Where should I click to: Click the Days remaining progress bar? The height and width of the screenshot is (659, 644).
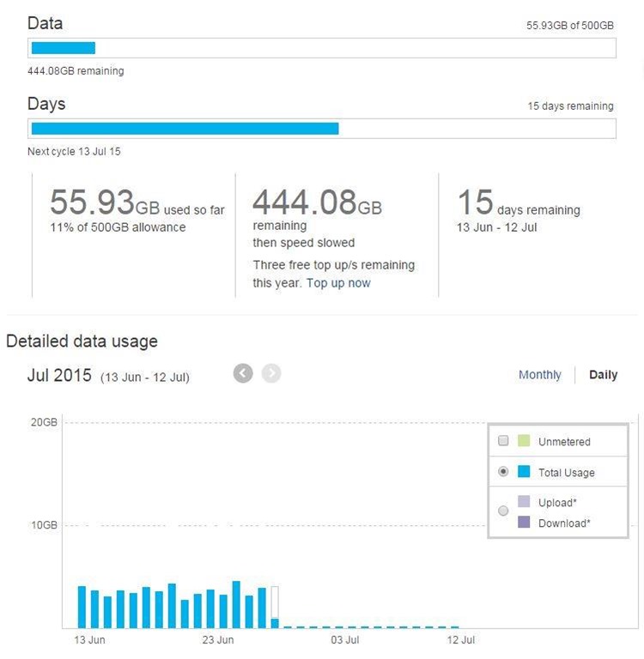point(322,129)
